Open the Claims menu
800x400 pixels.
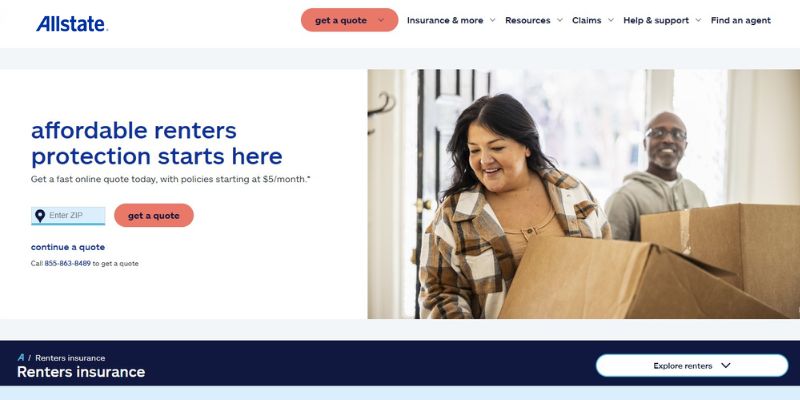586,20
